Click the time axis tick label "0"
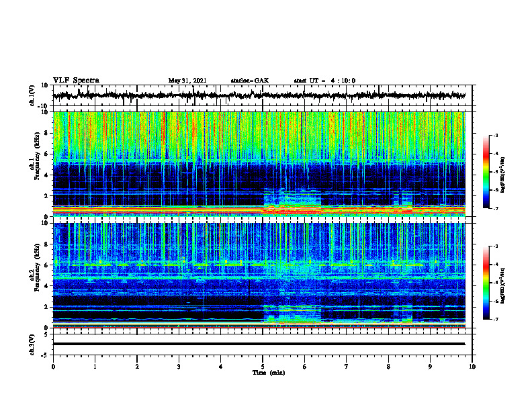 (x=53, y=367)
